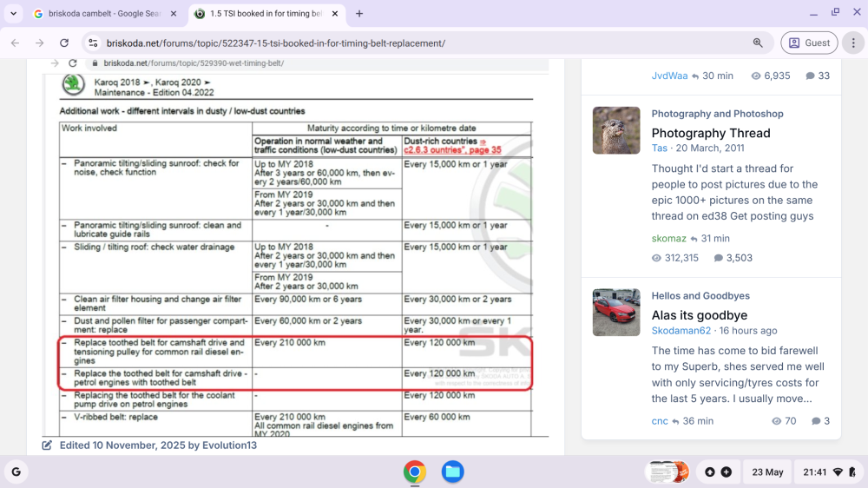868x488 pixels.
Task: Open the red car thumbnail for Alas its goodbye
Action: 616,312
